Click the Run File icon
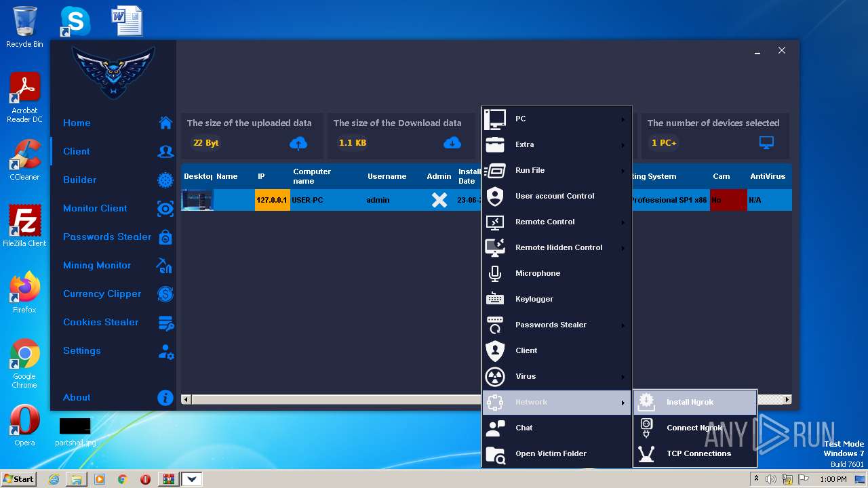Image resolution: width=868 pixels, height=488 pixels. pyautogui.click(x=495, y=170)
